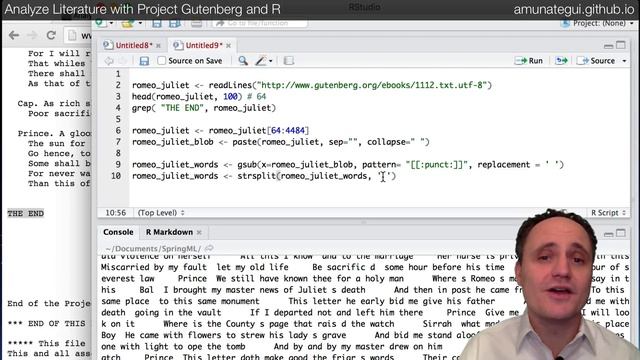Open the compile notebook icon

point(289,61)
